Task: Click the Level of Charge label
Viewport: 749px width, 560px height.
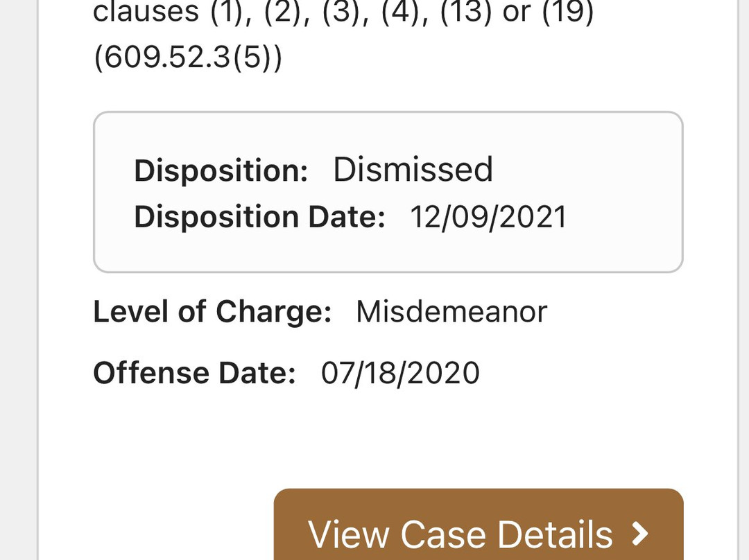Action: (x=212, y=312)
